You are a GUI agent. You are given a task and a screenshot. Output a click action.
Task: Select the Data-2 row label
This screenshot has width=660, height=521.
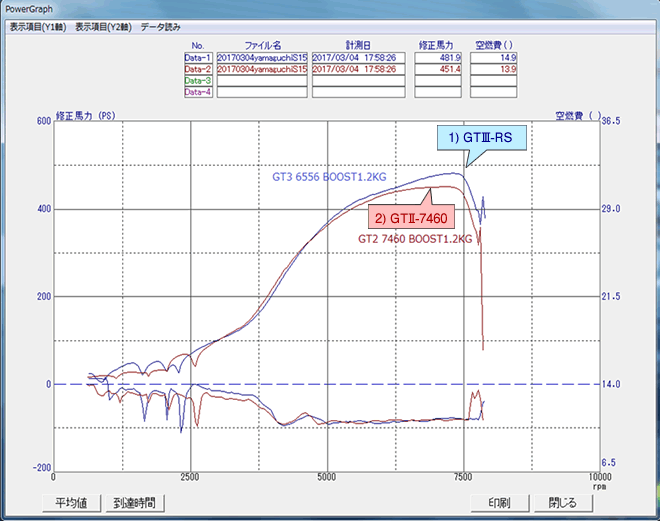click(x=197, y=69)
